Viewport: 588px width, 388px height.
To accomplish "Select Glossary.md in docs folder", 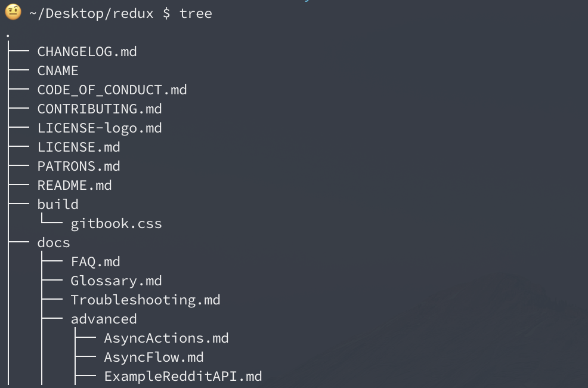I will tap(116, 281).
